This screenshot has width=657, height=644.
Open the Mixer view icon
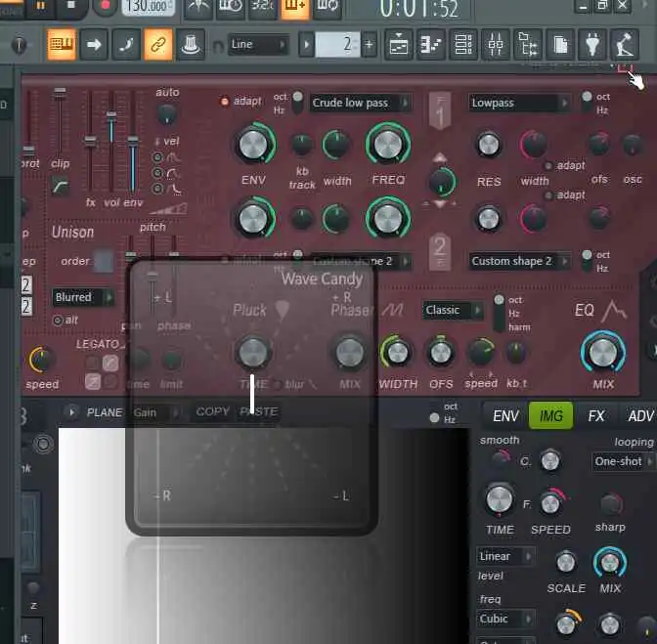tap(496, 44)
